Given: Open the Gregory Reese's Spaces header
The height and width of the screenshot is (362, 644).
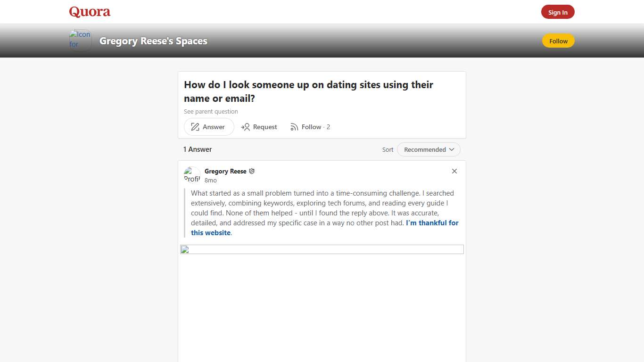Looking at the screenshot, I should coord(153,41).
